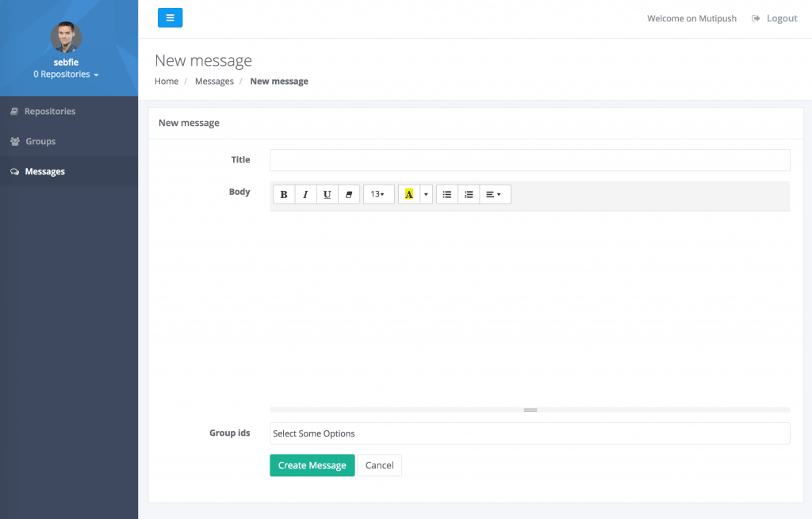Go to Home in the breadcrumb
This screenshot has width=812, height=519.
tap(167, 82)
